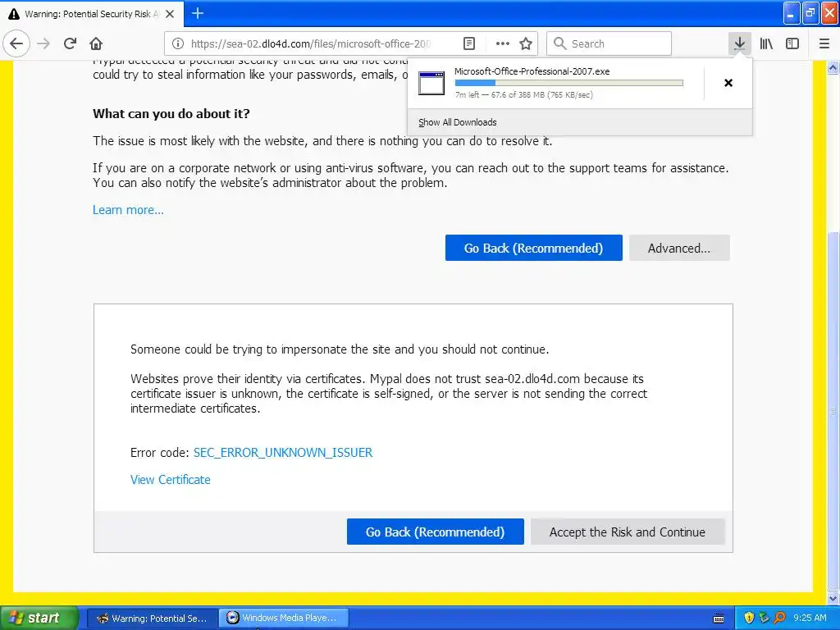
Task: Open page actions three-dot menu
Action: click(503, 43)
